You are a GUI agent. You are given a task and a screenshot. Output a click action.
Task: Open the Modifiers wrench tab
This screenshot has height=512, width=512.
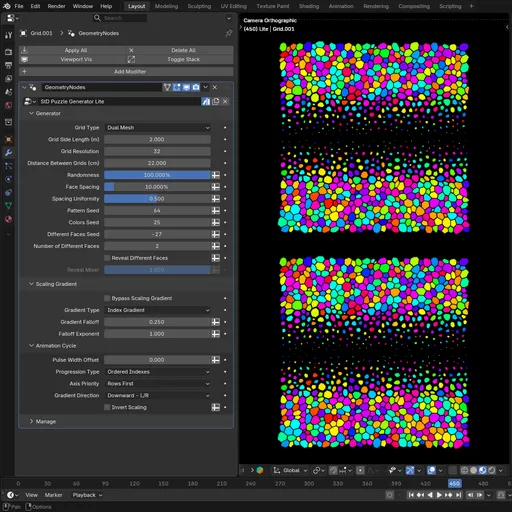click(x=8, y=153)
